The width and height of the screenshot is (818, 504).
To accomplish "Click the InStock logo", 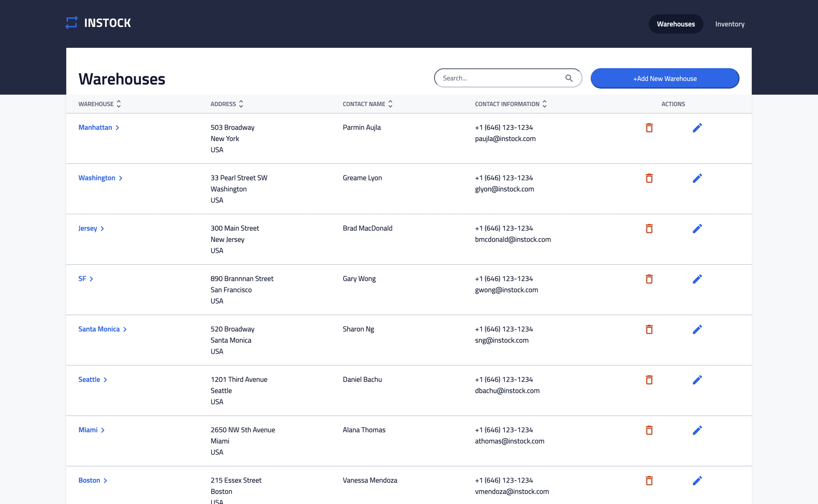I will point(98,23).
